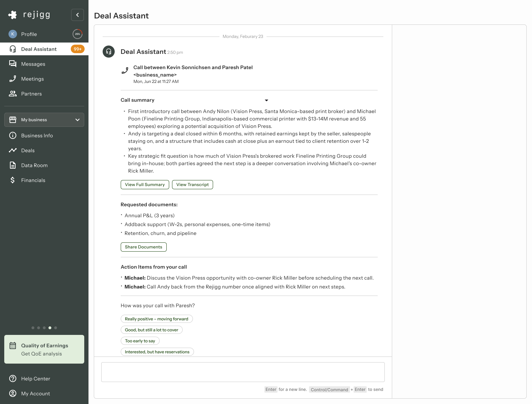Click the 99+ notification badge

tap(78, 49)
